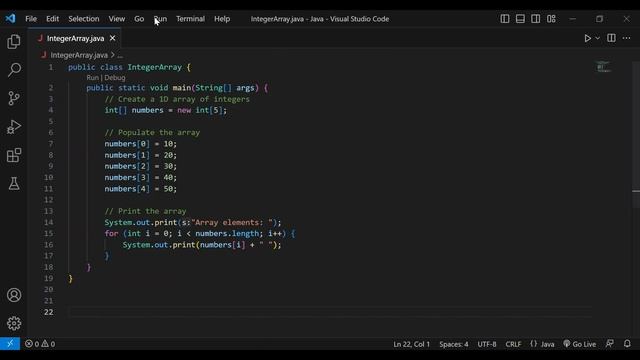640x360 pixels.
Task: Expand run options dropdown arrow
Action: 598,38
